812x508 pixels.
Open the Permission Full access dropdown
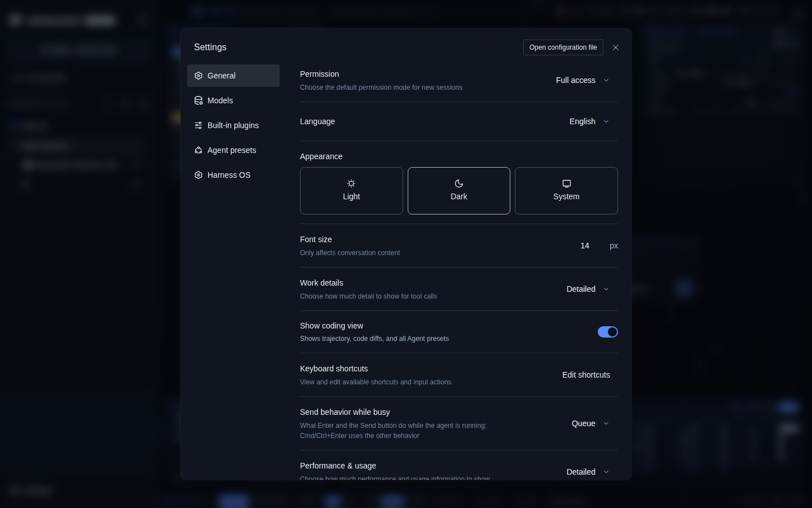[582, 80]
